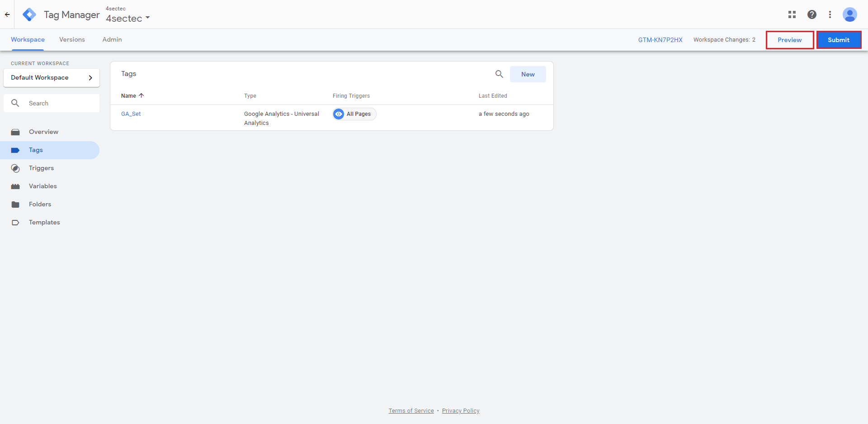Screen dimensions: 868x424
Task: Click the Tags icon in sidebar
Action: click(15, 150)
